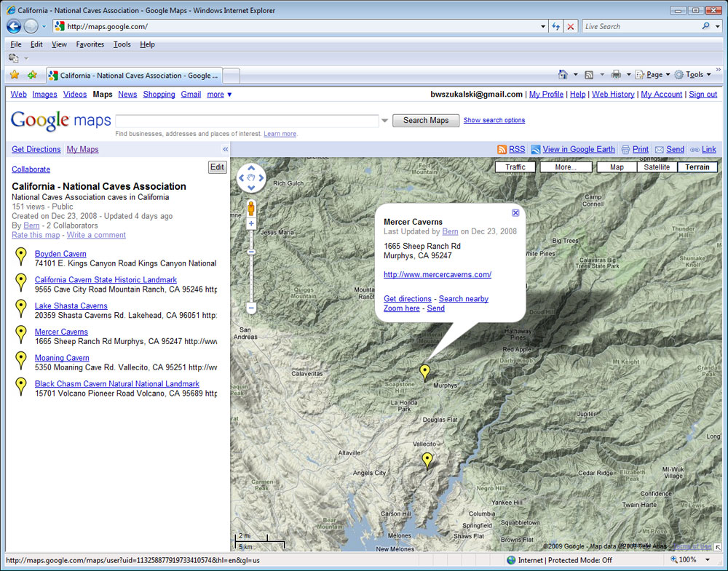Click the Moaning Cavern link
The image size is (728, 571).
tap(62, 358)
